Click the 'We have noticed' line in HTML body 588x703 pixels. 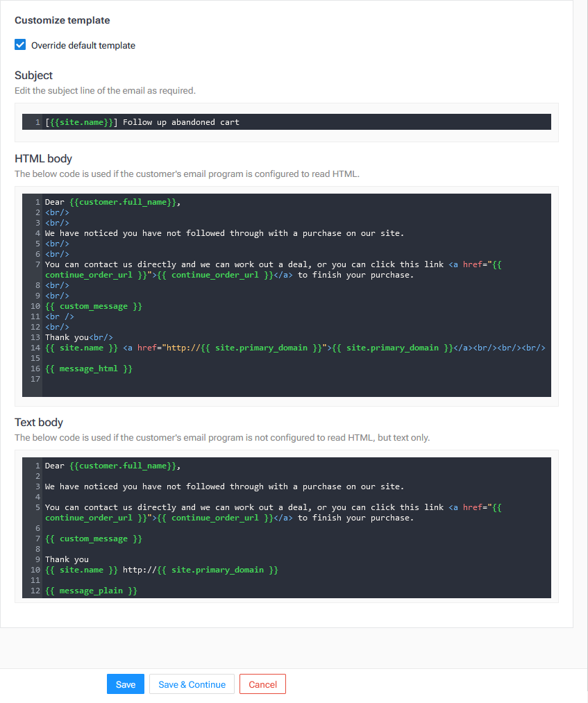click(x=222, y=233)
